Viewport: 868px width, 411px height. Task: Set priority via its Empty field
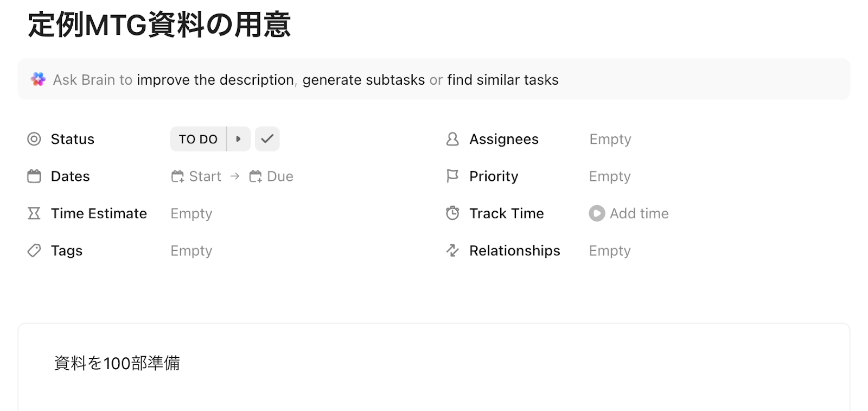click(610, 176)
